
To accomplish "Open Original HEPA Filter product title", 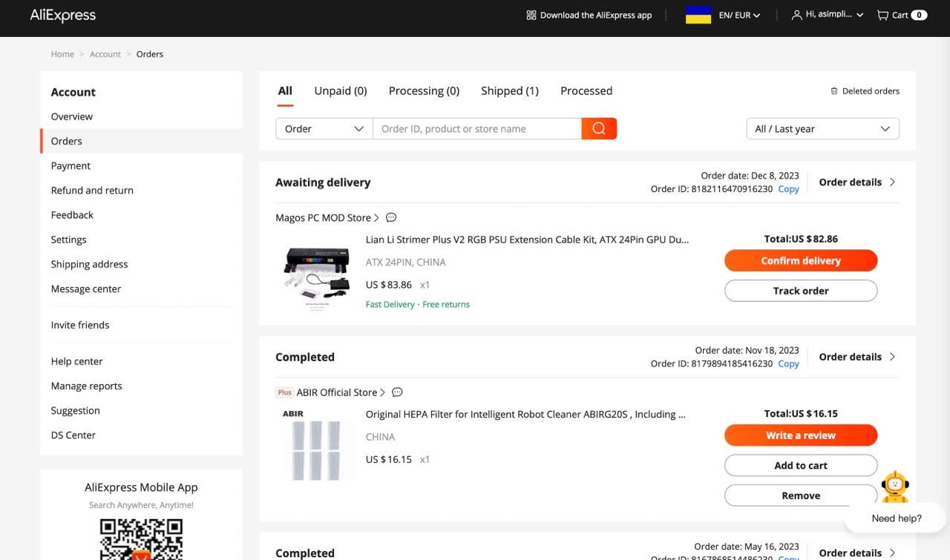I will tap(525, 415).
